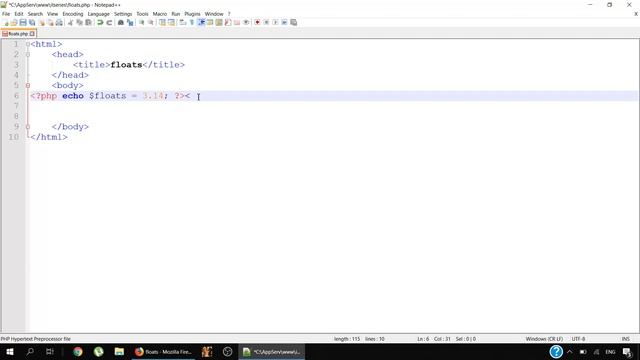Start macro recording with red dot
The image size is (640, 360).
tap(257, 22)
